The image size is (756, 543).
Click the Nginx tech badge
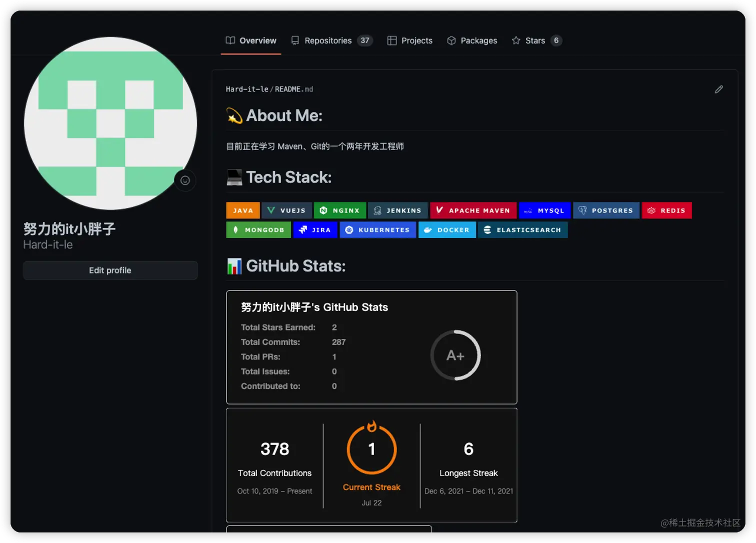click(340, 210)
